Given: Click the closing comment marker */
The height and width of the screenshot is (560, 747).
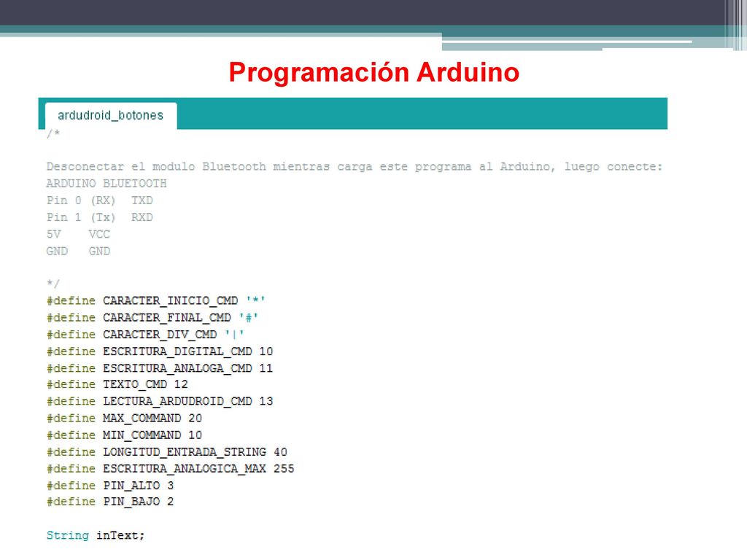Looking at the screenshot, I should tap(53, 284).
